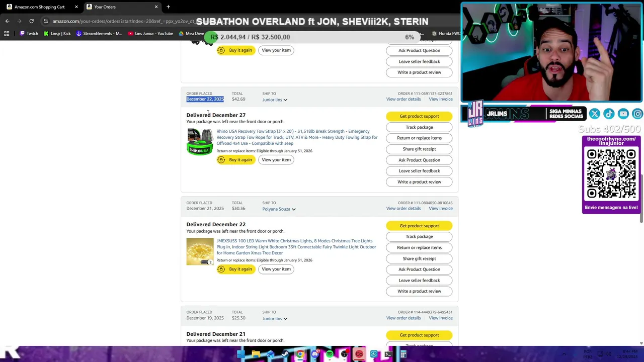Open a new browser tab
644x362 pixels.
point(168,7)
